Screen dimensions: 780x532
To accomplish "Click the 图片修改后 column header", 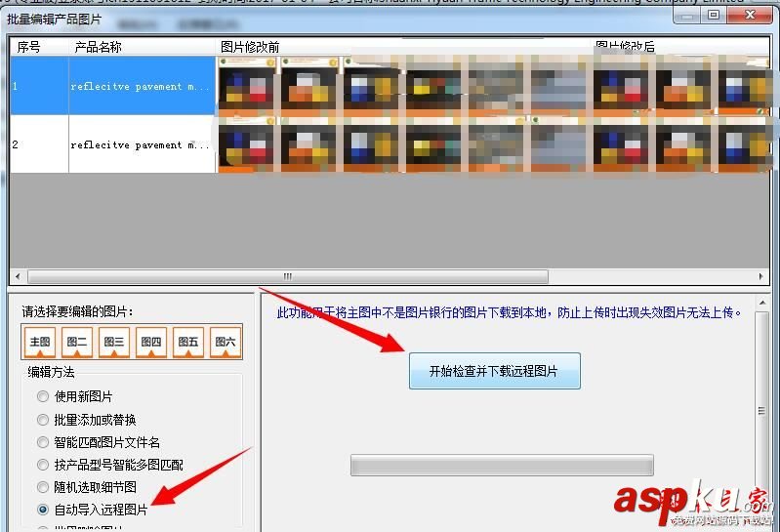I will pos(680,47).
